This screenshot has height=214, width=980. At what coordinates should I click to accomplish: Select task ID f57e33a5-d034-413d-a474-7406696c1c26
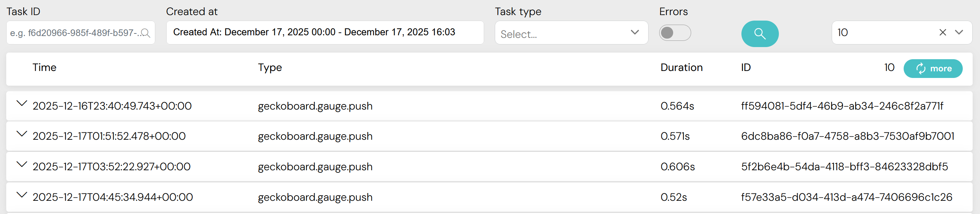click(x=846, y=197)
